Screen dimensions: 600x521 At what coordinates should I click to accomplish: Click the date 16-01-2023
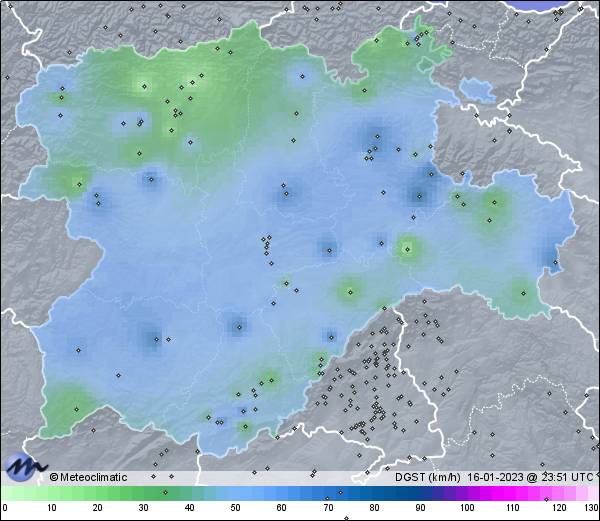click(x=495, y=477)
